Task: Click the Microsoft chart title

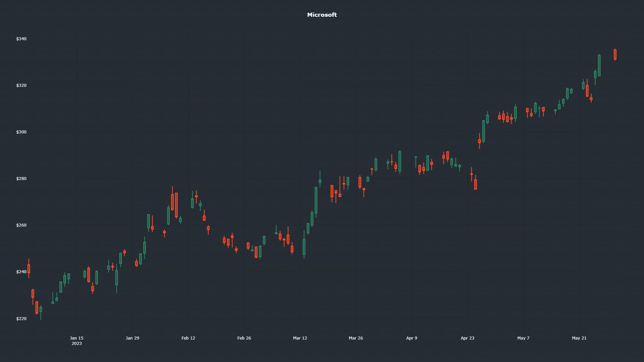Action: coord(322,15)
